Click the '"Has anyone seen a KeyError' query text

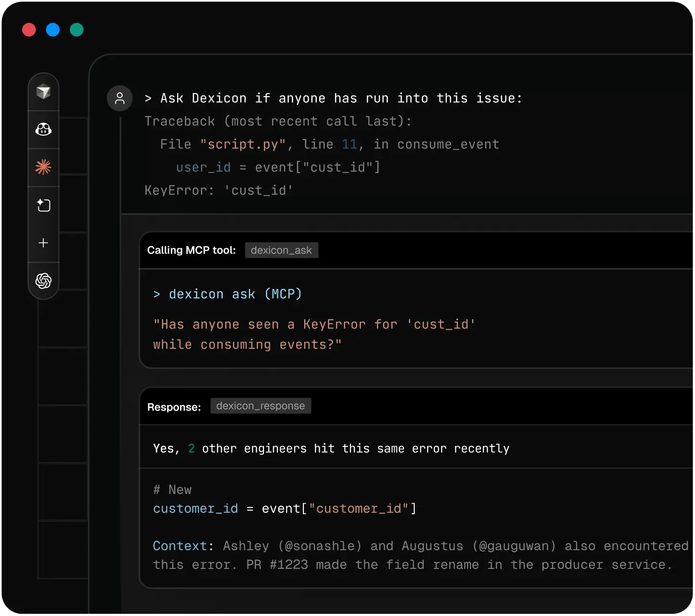[x=314, y=325]
